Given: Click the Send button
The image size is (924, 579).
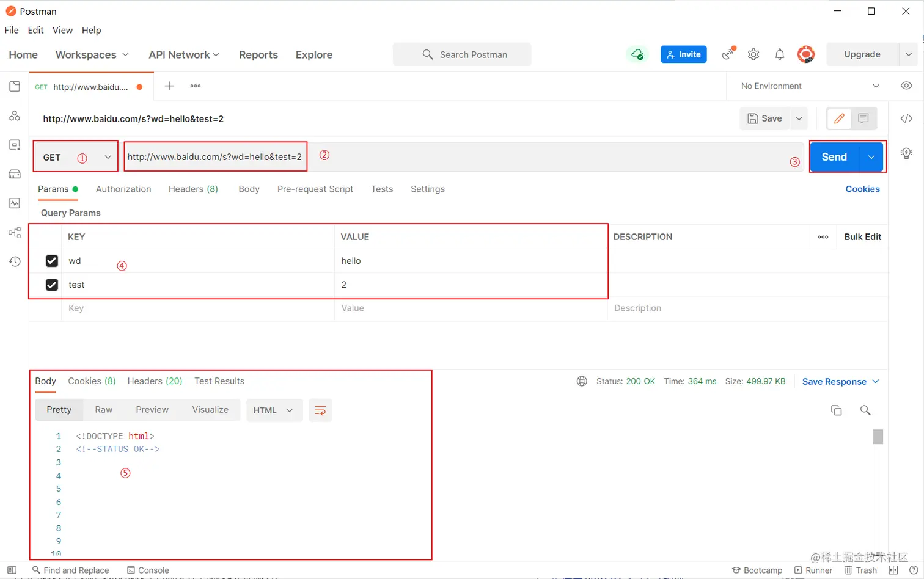Looking at the screenshot, I should tap(834, 157).
